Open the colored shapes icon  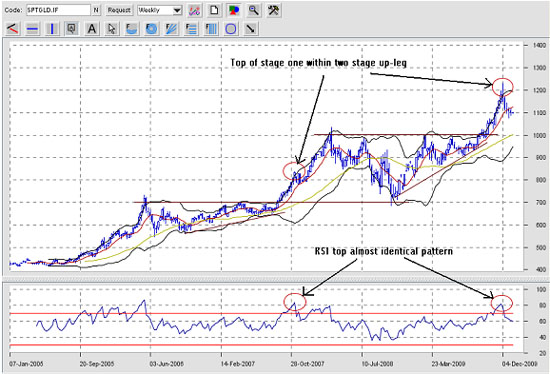[233, 11]
